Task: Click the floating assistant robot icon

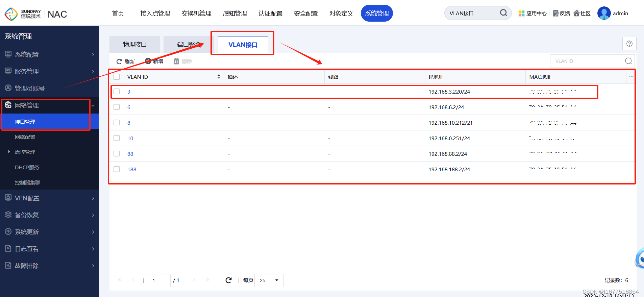Action: click(639, 258)
